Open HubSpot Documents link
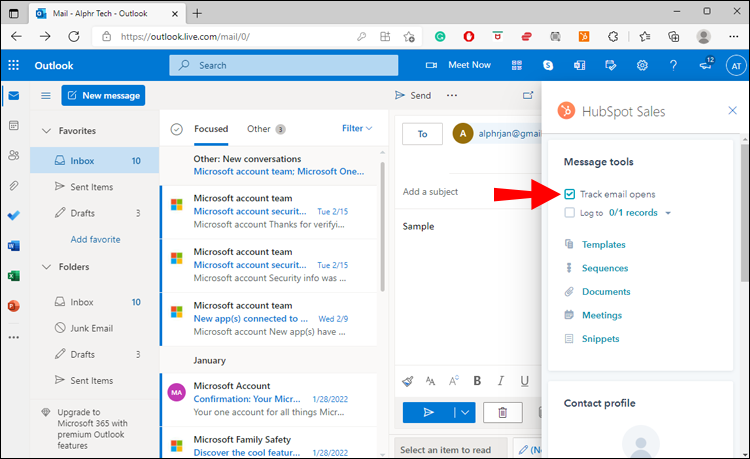The width and height of the screenshot is (750, 459). pos(606,292)
